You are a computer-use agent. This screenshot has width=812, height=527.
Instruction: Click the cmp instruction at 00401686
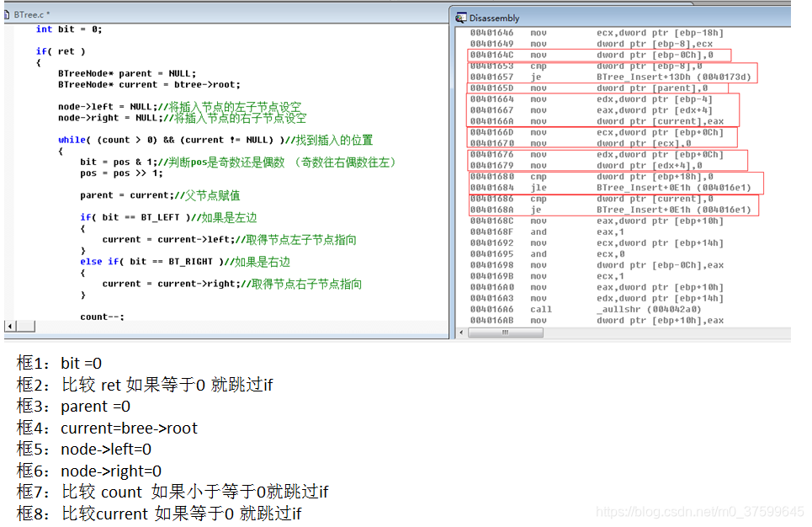[x=592, y=199]
